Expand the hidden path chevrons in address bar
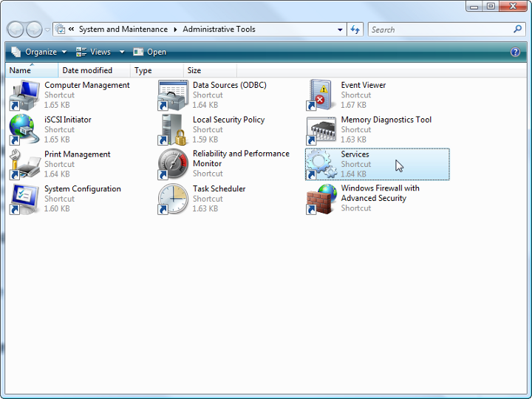Viewport: 532px width, 399px height. [71, 29]
